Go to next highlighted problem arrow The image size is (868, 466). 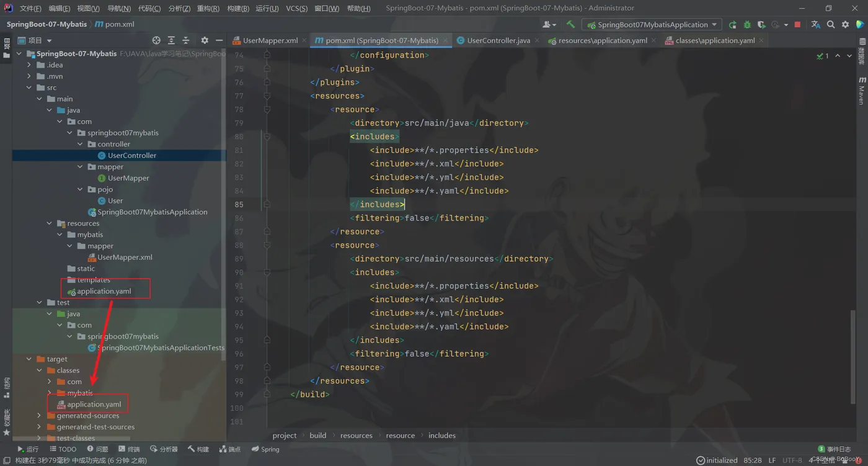pyautogui.click(x=849, y=56)
